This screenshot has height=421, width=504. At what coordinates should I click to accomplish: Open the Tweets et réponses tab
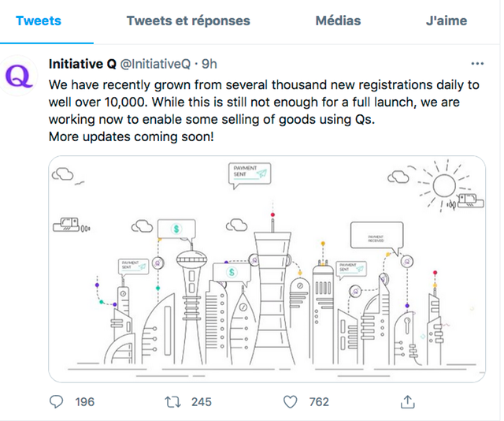188,21
